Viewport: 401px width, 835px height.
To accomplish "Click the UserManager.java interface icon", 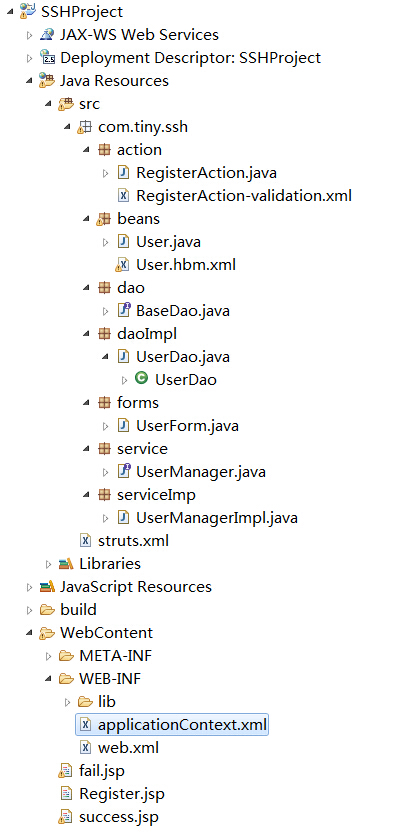I will point(123,471).
